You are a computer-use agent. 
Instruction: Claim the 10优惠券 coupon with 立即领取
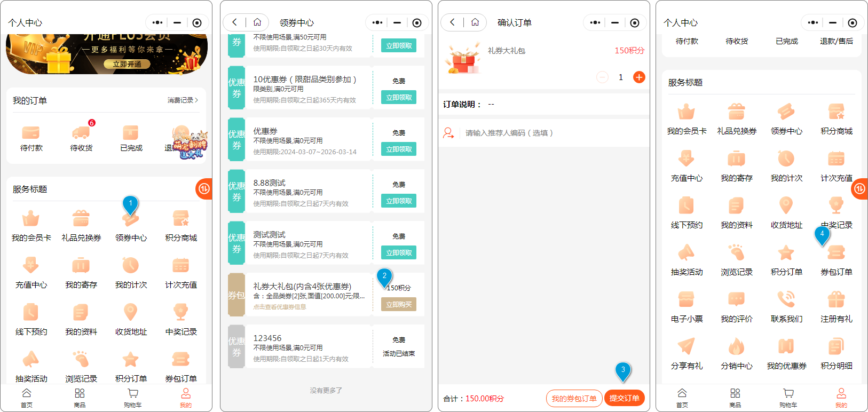click(x=399, y=98)
